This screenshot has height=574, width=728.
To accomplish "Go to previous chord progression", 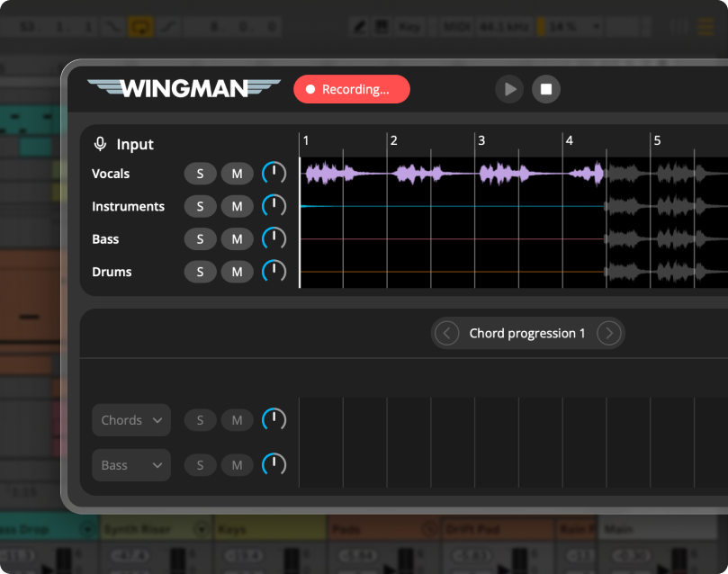I will 446,333.
